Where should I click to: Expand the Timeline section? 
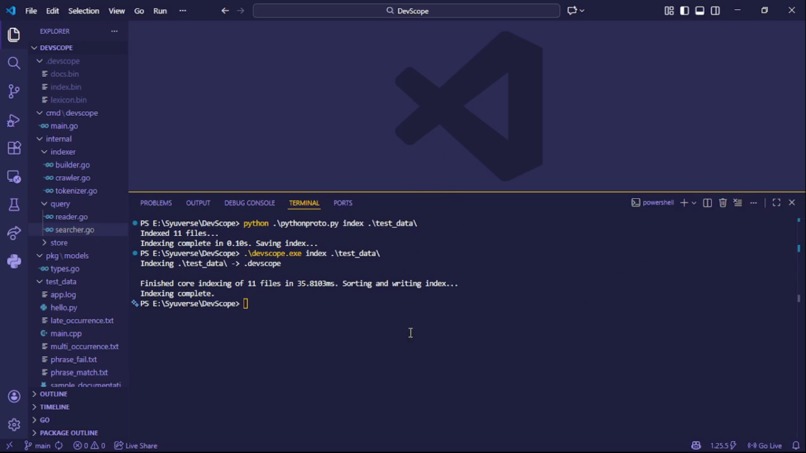click(78, 407)
